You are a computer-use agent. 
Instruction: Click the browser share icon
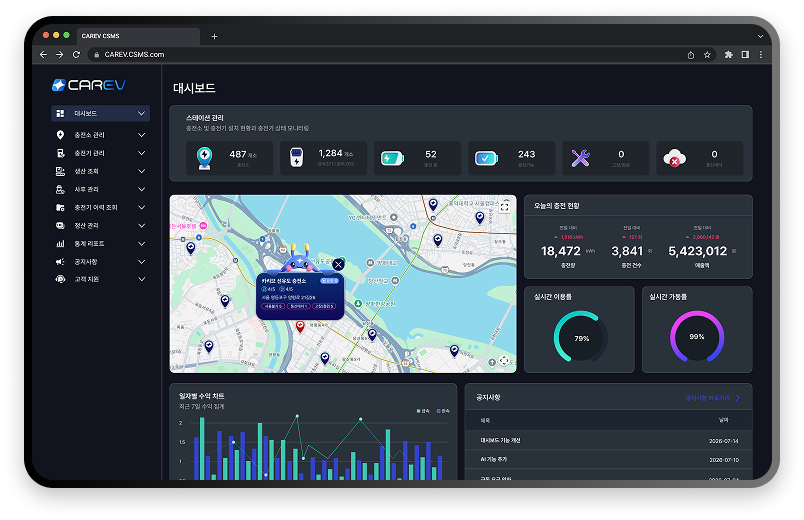[x=691, y=55]
